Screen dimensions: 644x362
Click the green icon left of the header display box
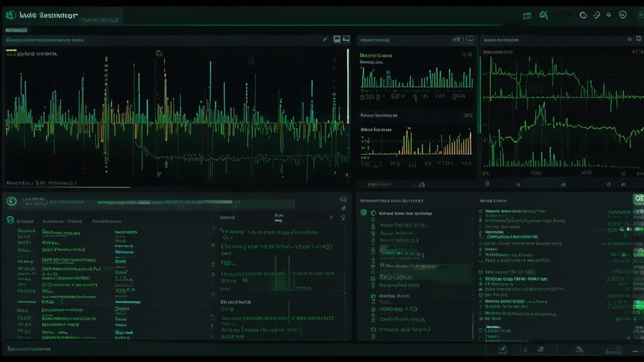point(543,16)
